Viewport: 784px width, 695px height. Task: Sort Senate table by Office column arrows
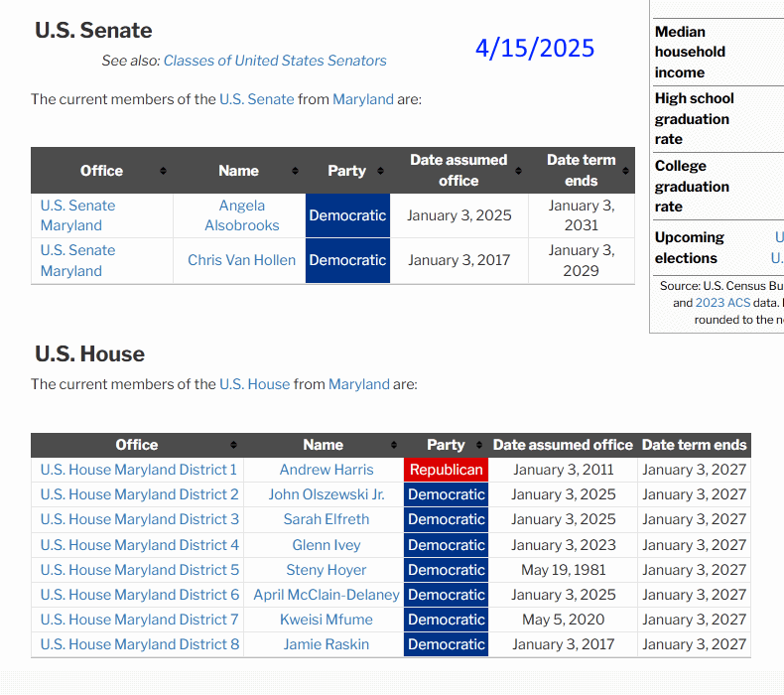coord(163,171)
